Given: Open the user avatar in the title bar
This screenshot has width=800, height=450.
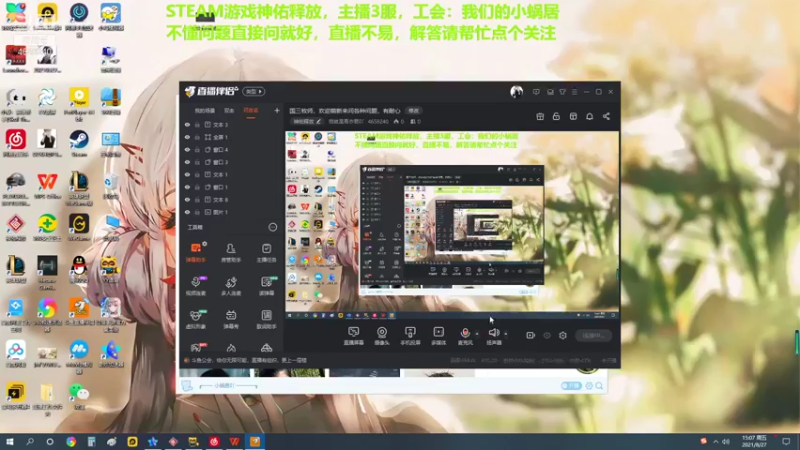Looking at the screenshot, I should click(516, 92).
